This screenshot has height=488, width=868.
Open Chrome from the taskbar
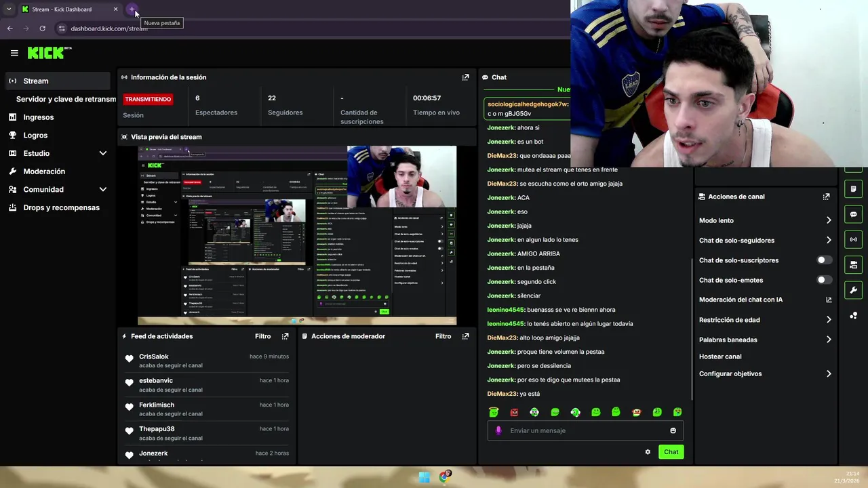(x=445, y=477)
